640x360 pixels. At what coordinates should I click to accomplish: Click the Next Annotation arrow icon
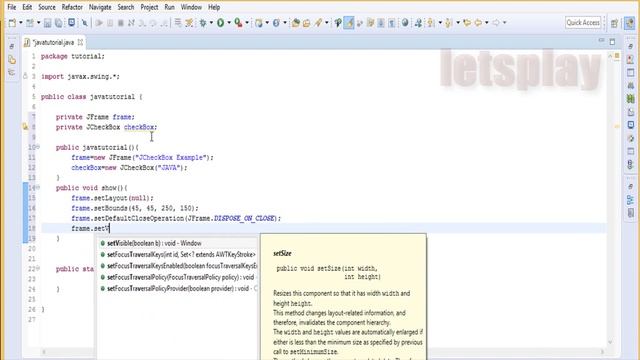pos(431,23)
